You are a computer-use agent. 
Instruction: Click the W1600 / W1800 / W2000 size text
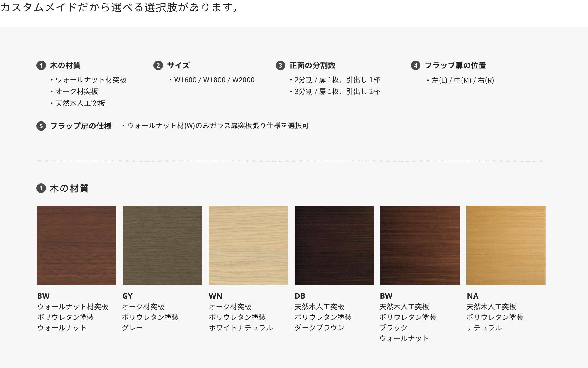point(214,80)
